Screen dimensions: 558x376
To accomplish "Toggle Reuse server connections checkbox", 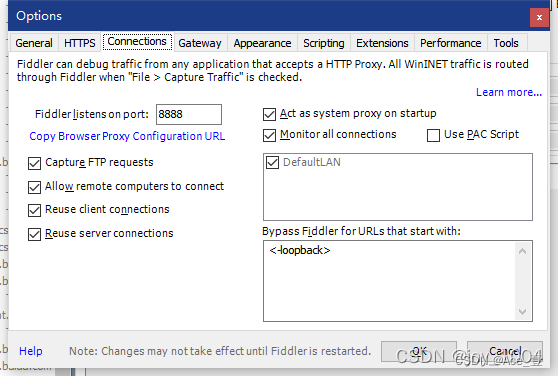I will point(35,234).
